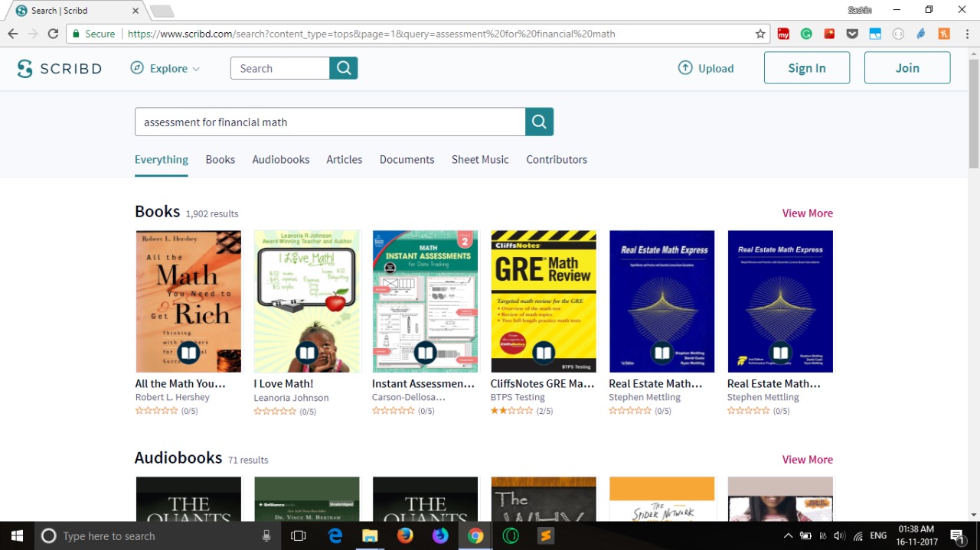
Task: Open View More for Books results
Action: tap(807, 213)
